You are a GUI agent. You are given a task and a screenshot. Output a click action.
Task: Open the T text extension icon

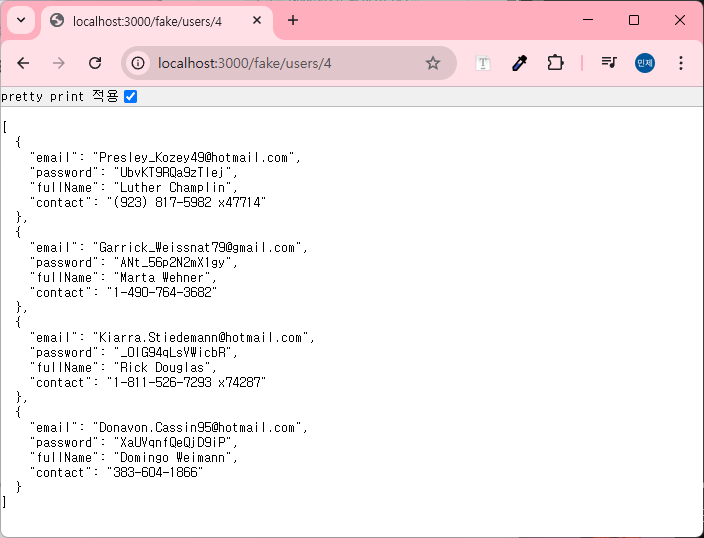click(x=483, y=63)
